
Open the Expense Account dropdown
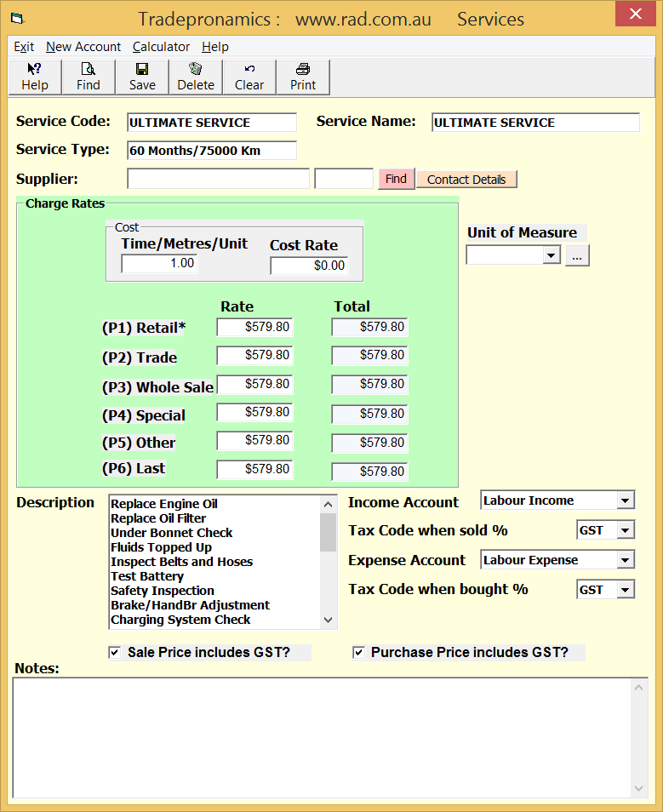626,560
